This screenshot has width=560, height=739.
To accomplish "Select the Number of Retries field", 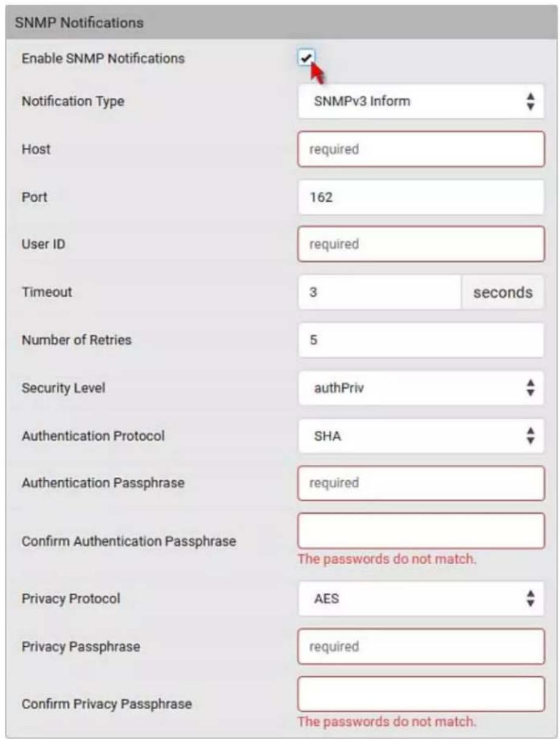I will point(421,340).
